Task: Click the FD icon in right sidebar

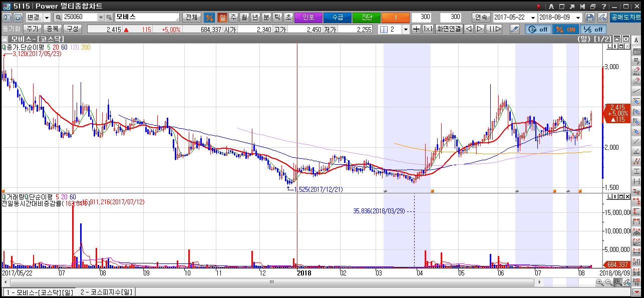Action: 636,283
